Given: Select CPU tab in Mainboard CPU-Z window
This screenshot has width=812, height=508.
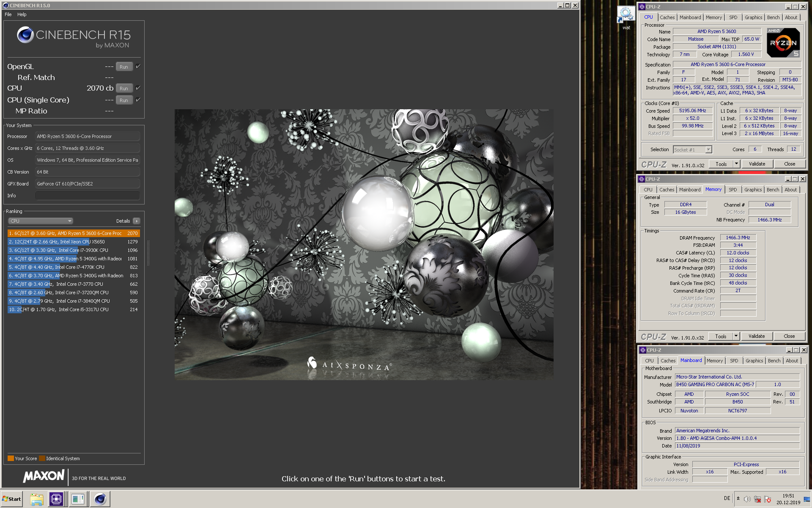Looking at the screenshot, I should [x=649, y=361].
